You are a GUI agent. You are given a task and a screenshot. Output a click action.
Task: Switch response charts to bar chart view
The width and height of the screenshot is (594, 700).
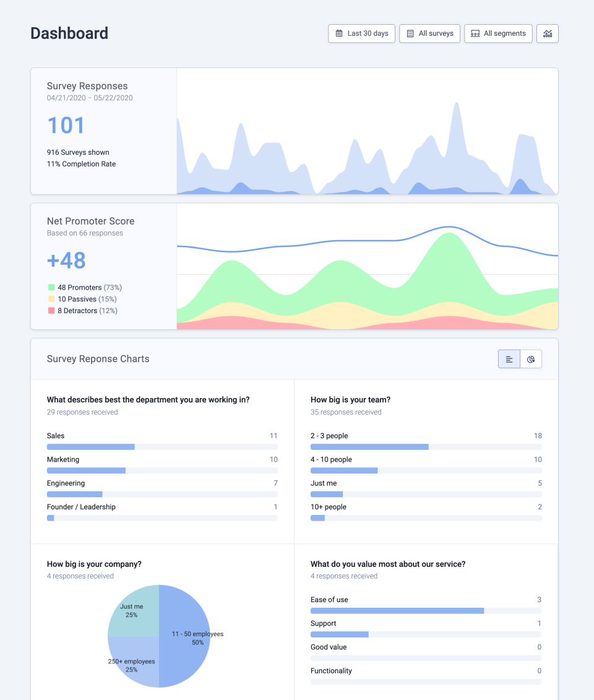509,359
